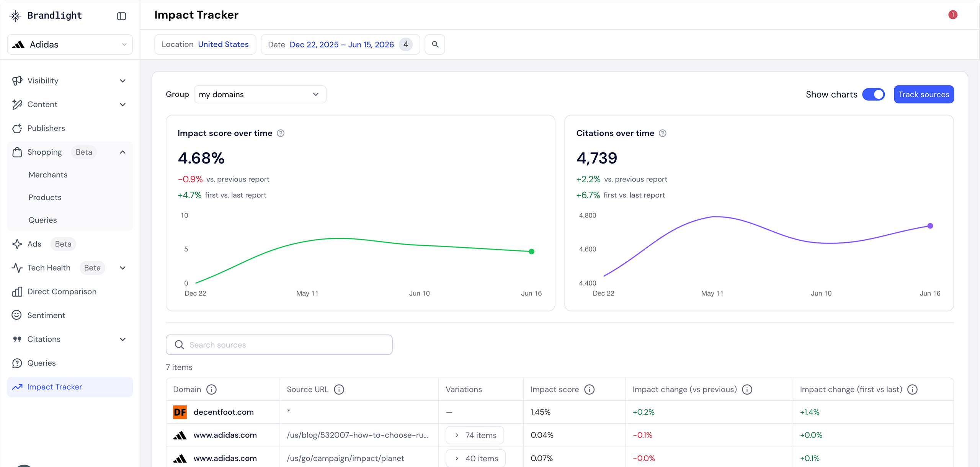Click info icon next to Impact change (first vs last)
The width and height of the screenshot is (980, 467).
click(913, 389)
